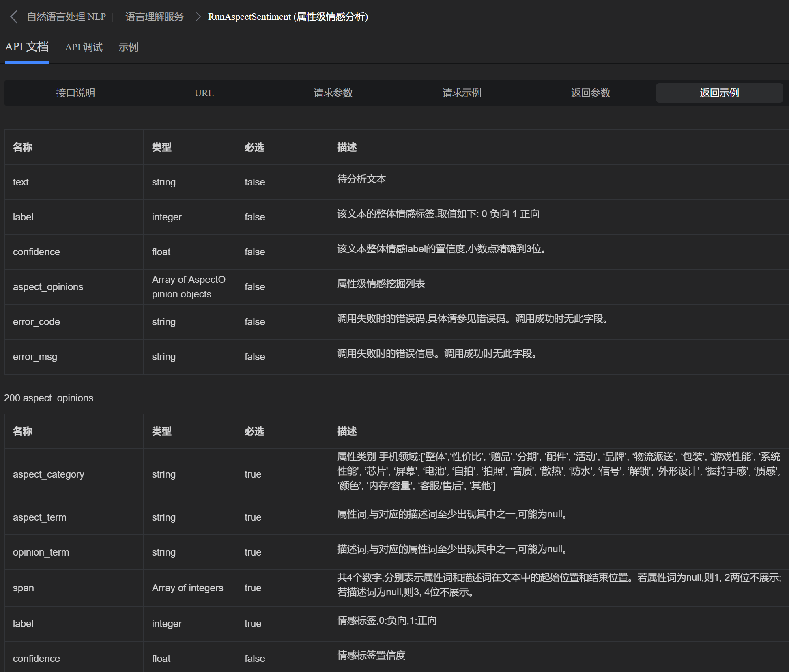Click the breadcrumb chevron separator icon
Image resolution: width=789 pixels, height=672 pixels.
click(x=198, y=17)
